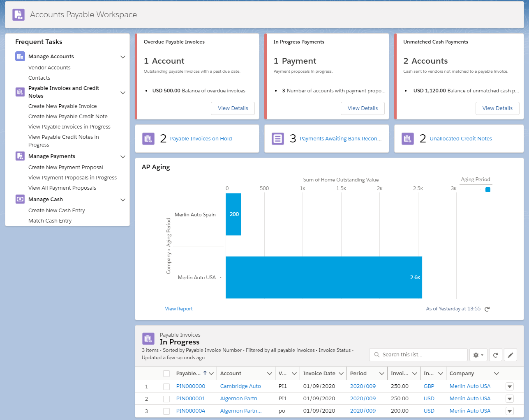Image resolution: width=529 pixels, height=420 pixels.
Task: Check the box for invoice PIN000000
Action: [166, 386]
